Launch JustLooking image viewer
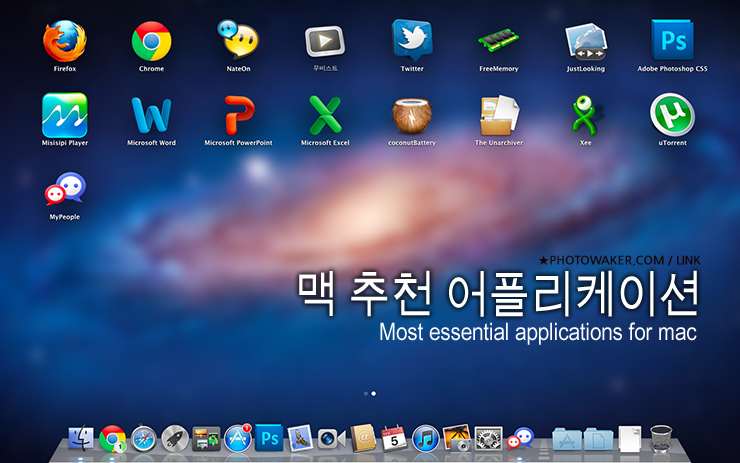This screenshot has width=740, height=463. coord(586,42)
